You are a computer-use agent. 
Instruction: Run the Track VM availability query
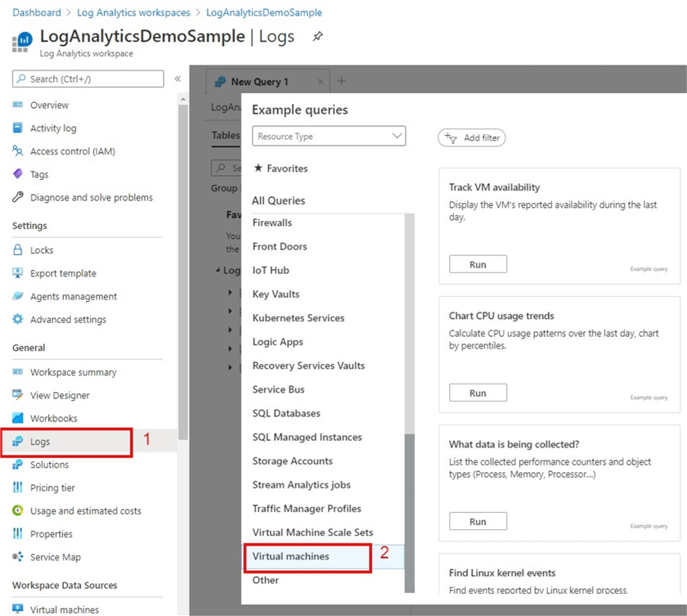(478, 264)
